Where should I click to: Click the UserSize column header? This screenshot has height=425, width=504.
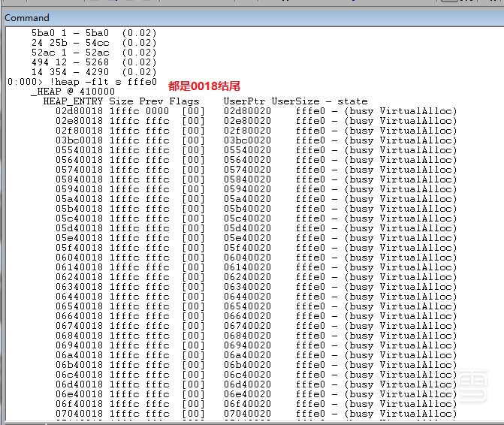[x=295, y=101]
